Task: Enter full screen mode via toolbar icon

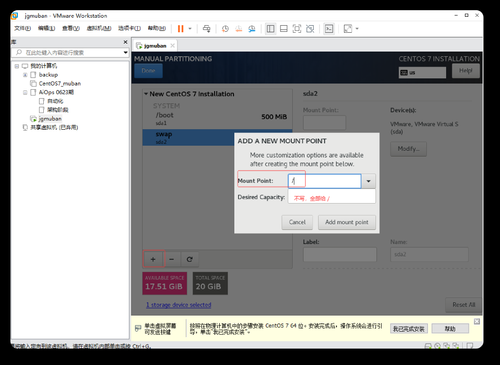Action: point(297,29)
